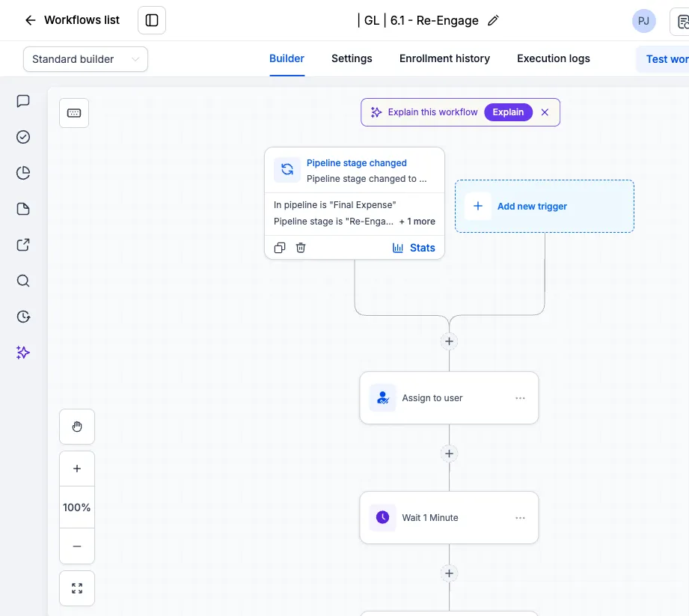
Task: Edit workflow name with pencil icon
Action: 494,20
